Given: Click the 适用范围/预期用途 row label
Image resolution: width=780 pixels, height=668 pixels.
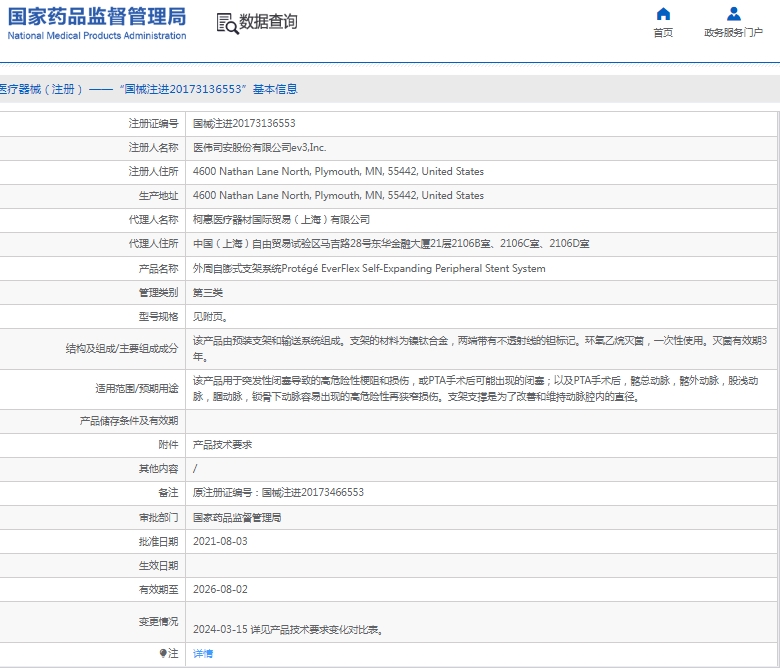Looking at the screenshot, I should (137, 388).
